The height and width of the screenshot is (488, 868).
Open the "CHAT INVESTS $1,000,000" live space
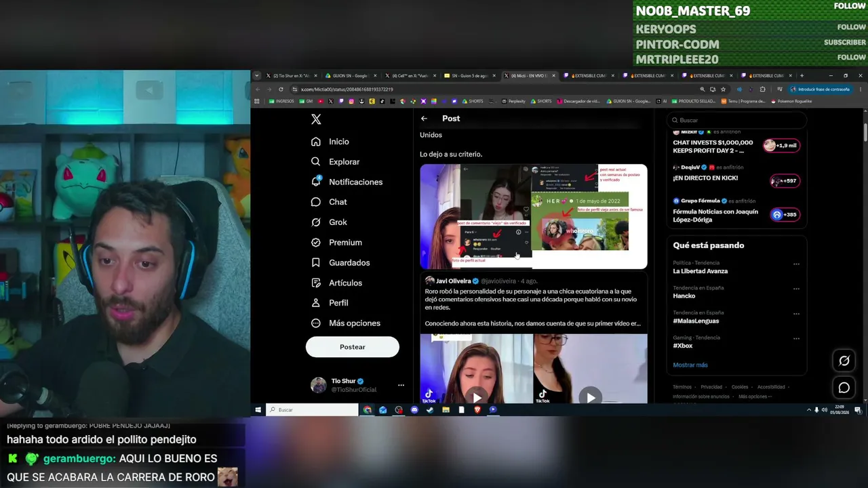713,146
